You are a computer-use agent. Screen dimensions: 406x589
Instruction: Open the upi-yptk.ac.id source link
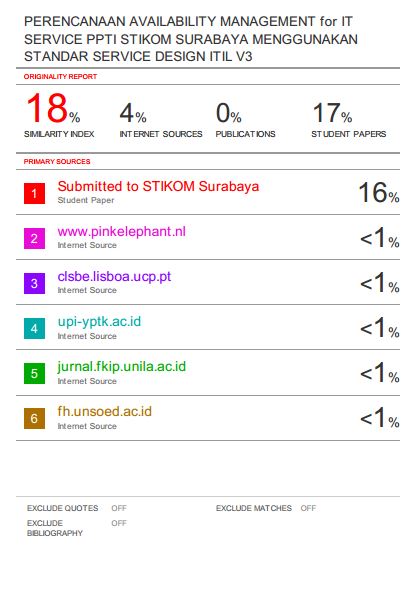tap(99, 322)
